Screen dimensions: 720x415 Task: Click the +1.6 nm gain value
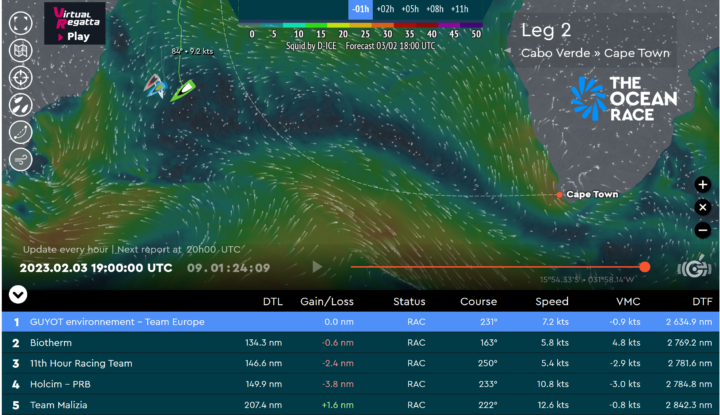338,405
